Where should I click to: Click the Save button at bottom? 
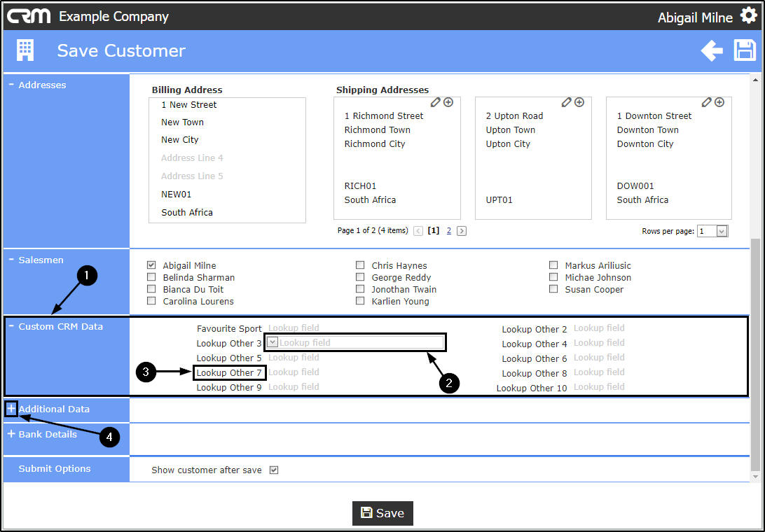[382, 513]
